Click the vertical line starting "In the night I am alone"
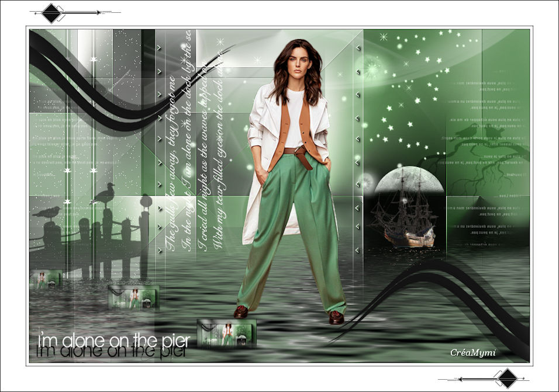This screenshot has height=392, width=559. 188,140
